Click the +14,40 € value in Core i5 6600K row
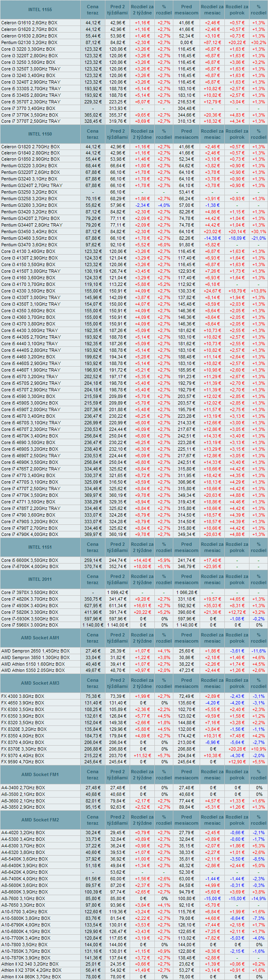The width and height of the screenshot is (268, 980). (142, 560)
